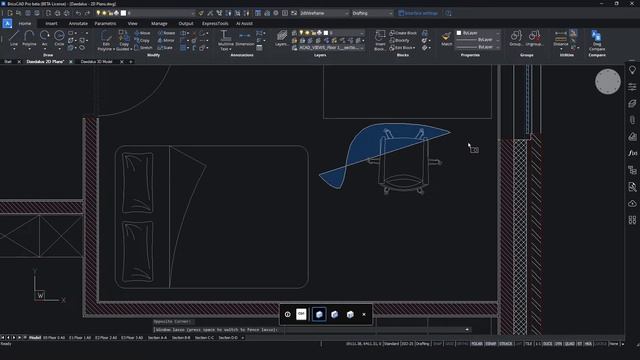Switch to the Annotate ribbon tab

pyautogui.click(x=78, y=24)
